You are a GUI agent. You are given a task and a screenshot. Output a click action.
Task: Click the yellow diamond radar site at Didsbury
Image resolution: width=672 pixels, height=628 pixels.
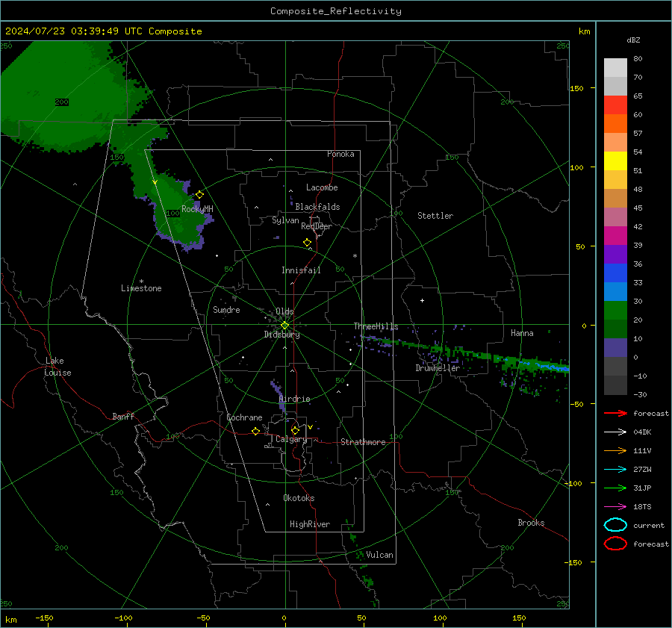pyautogui.click(x=284, y=326)
